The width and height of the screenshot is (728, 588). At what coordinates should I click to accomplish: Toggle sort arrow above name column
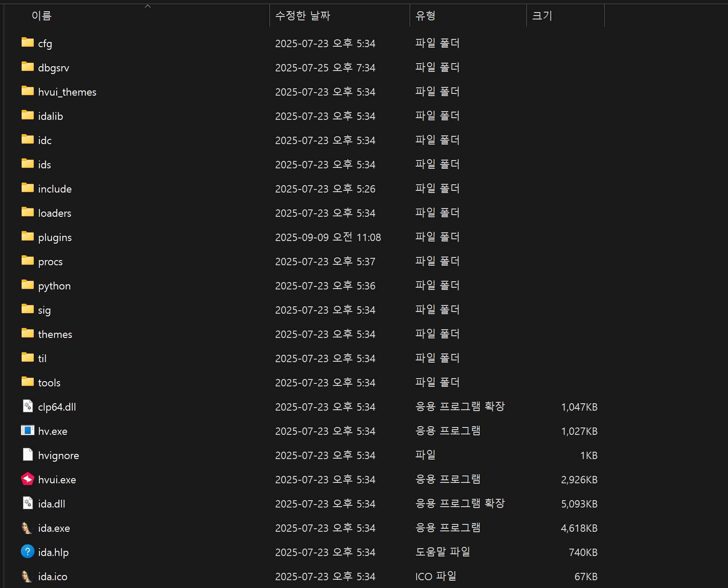(x=148, y=6)
